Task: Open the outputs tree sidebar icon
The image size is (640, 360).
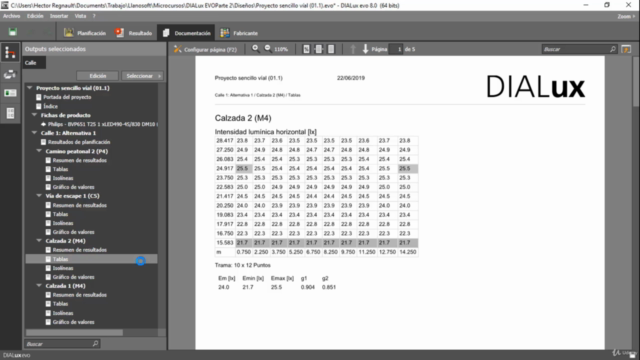Action: 10,53
